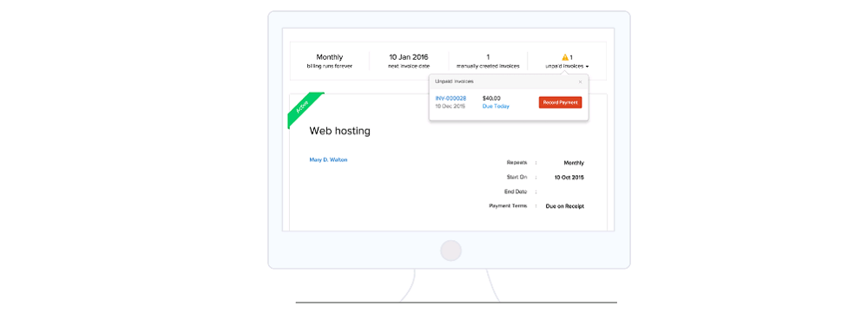The width and height of the screenshot is (868, 312).
Task: Click the $40.00 invoice amount
Action: point(491,99)
